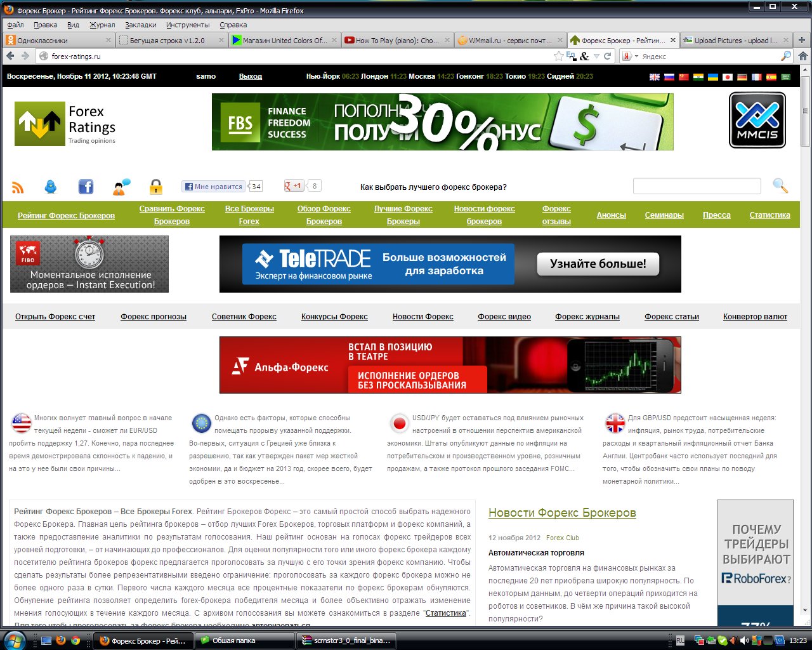This screenshot has height=650, width=812.
Task: Open the Семинары nav link
Action: click(x=664, y=215)
